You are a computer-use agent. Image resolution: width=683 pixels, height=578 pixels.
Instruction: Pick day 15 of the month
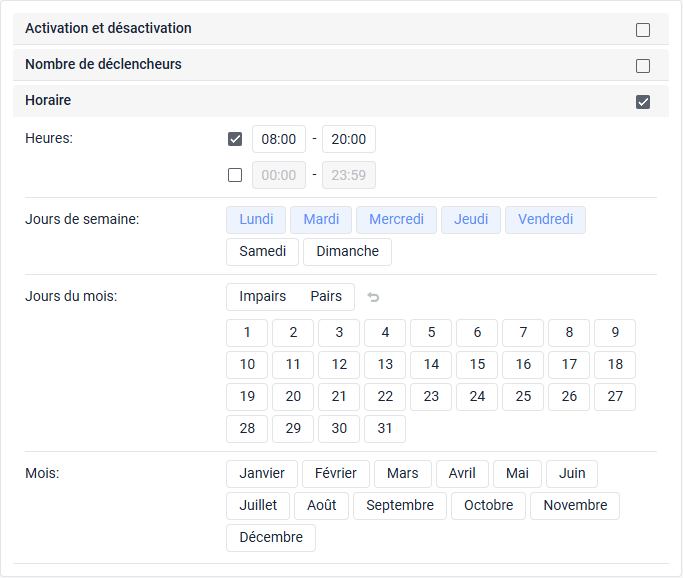click(x=477, y=365)
